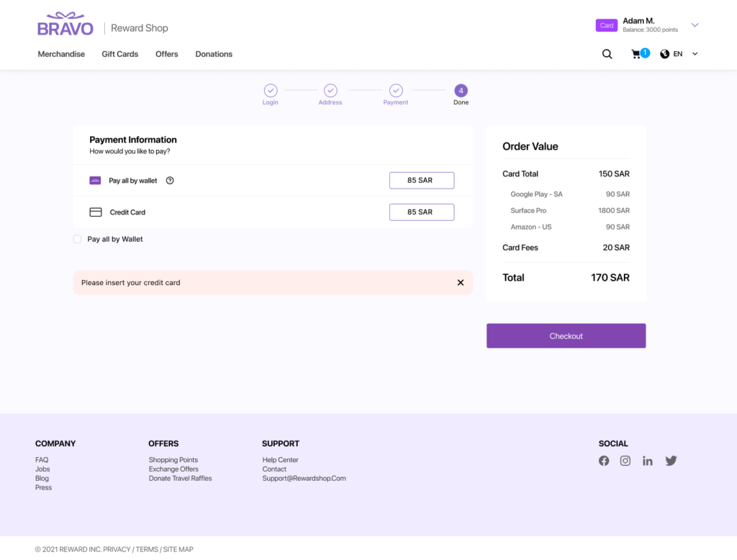
Task: Open the LinkedIn social icon
Action: 648,461
